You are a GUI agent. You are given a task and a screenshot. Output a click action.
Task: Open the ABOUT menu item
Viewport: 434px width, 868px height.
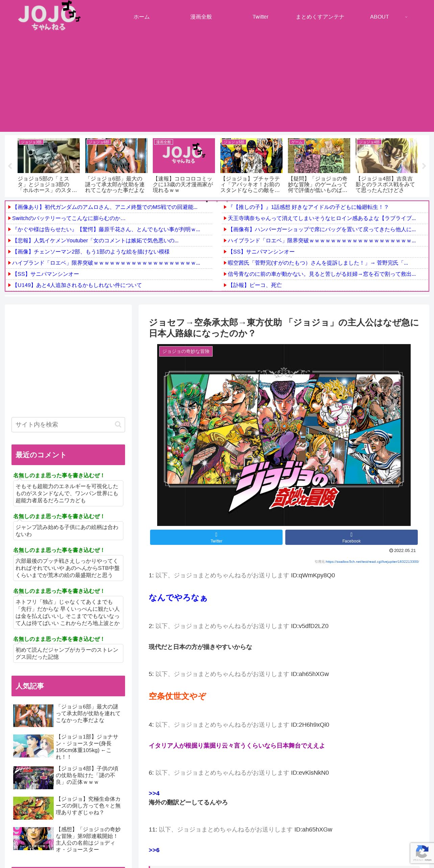pyautogui.click(x=380, y=17)
